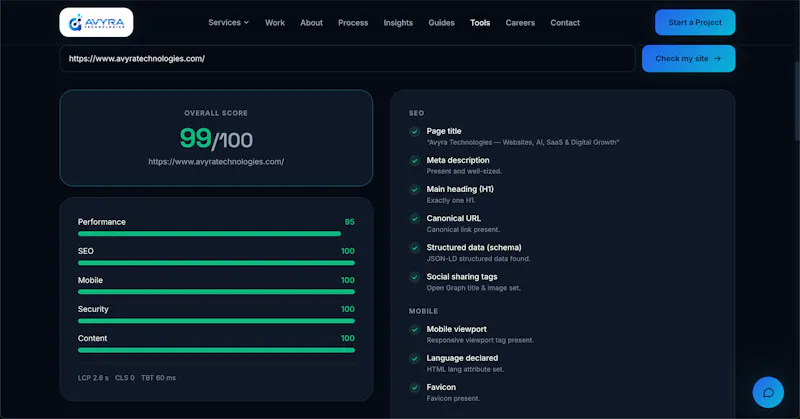
Task: Click the check icon beside Page title
Action: pyautogui.click(x=415, y=132)
